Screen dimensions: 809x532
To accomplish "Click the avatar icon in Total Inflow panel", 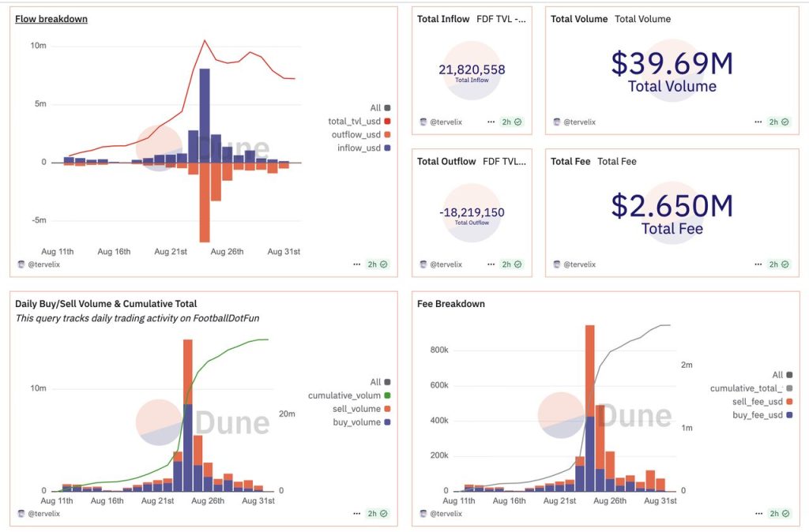I will 422,122.
